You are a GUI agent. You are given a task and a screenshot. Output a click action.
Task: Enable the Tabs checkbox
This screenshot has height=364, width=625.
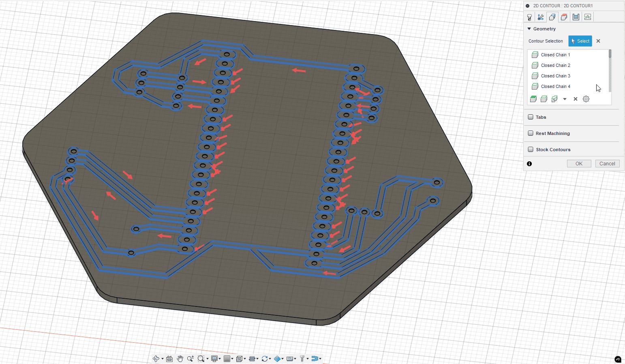point(531,117)
